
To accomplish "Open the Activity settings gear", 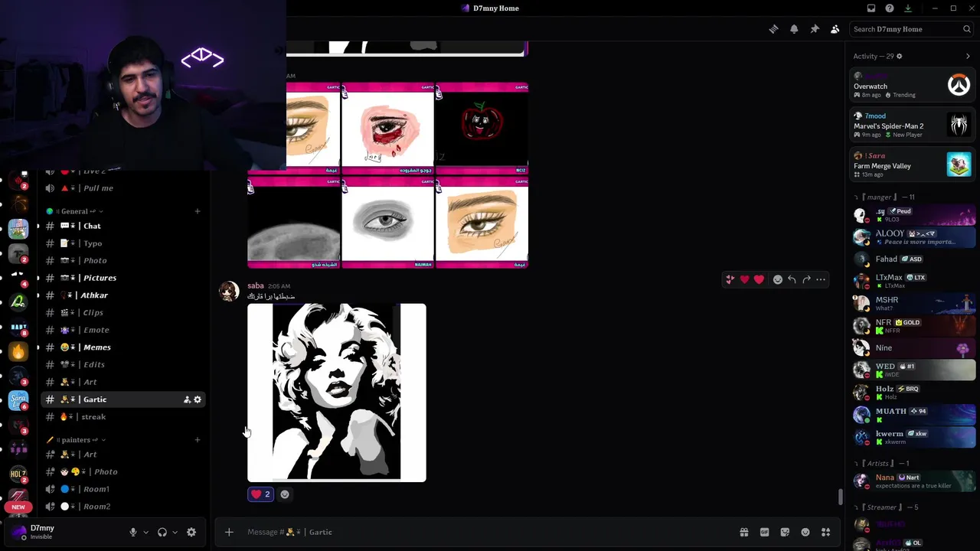I will point(899,56).
